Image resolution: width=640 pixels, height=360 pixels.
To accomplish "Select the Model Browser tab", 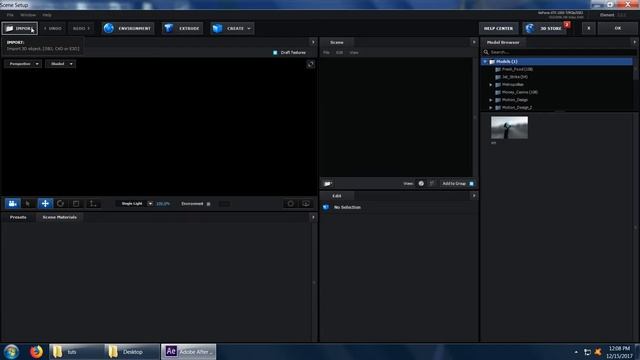I will coord(503,42).
